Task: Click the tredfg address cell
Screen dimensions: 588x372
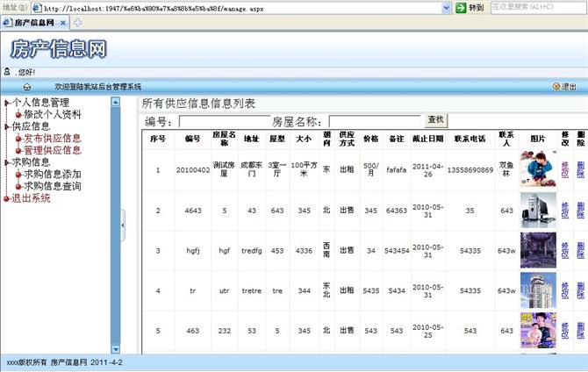Action: click(251, 251)
